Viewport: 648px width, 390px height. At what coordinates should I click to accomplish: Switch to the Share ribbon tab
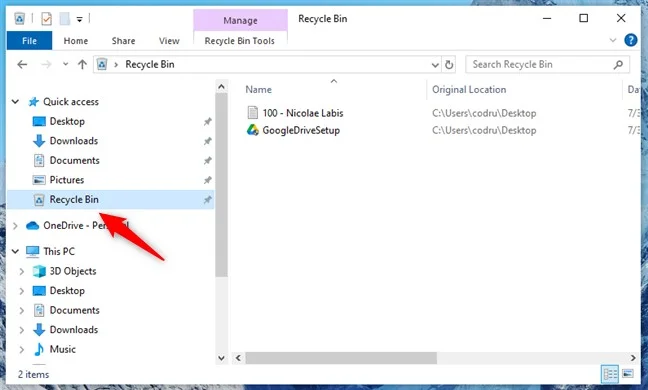coord(123,40)
